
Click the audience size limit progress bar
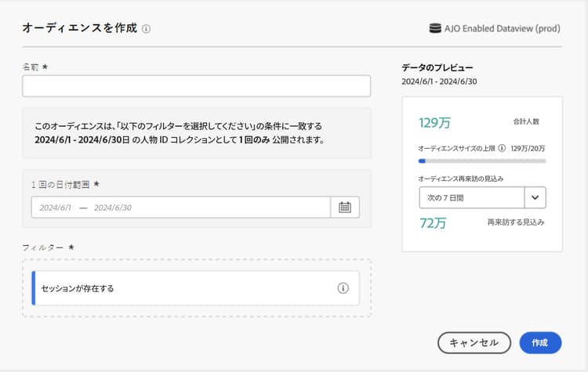tap(482, 161)
